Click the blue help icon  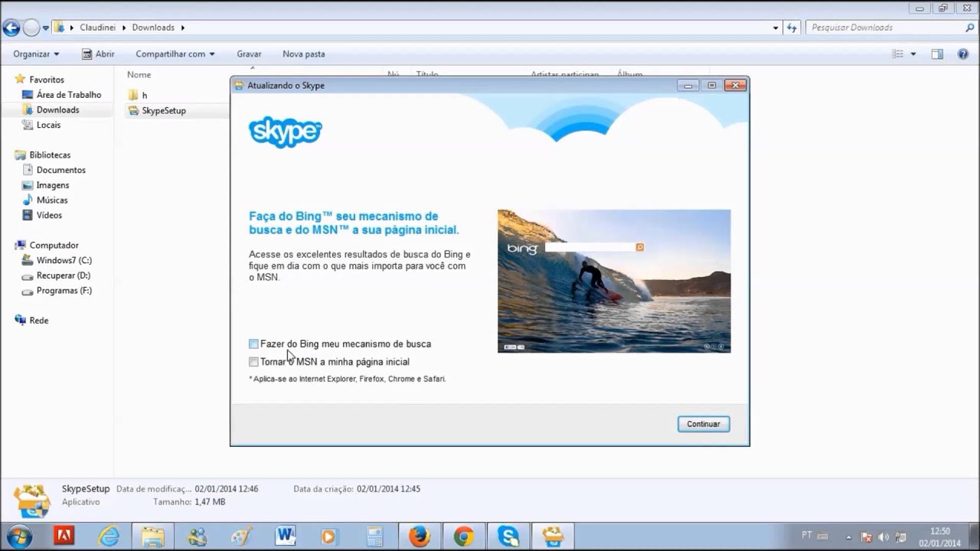click(963, 54)
